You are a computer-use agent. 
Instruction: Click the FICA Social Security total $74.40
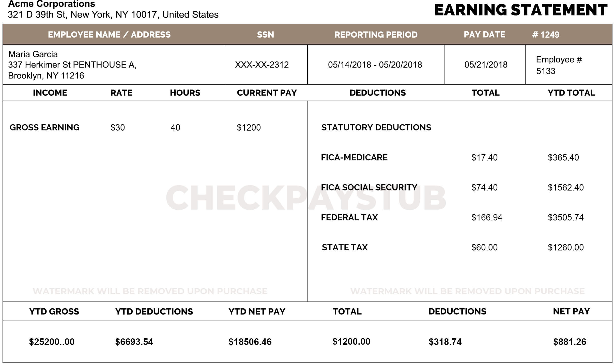pyautogui.click(x=484, y=187)
